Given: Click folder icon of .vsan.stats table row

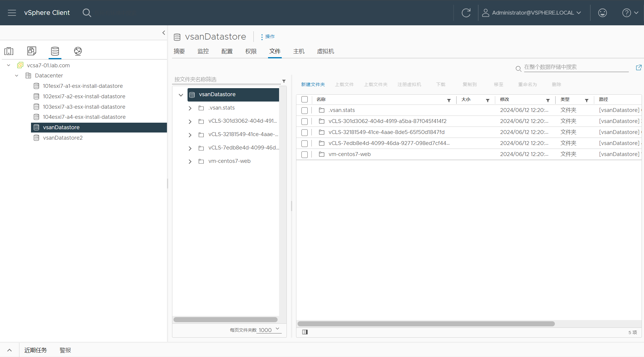Looking at the screenshot, I should point(322,110).
